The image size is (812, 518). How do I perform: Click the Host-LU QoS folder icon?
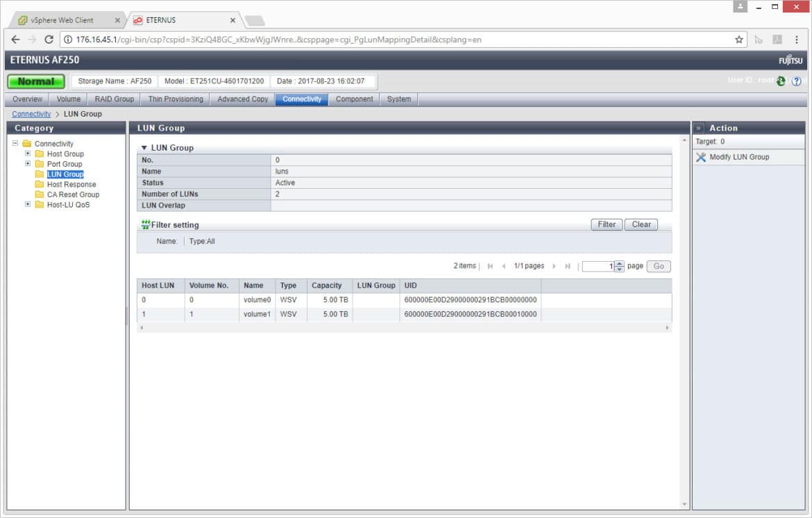click(40, 205)
